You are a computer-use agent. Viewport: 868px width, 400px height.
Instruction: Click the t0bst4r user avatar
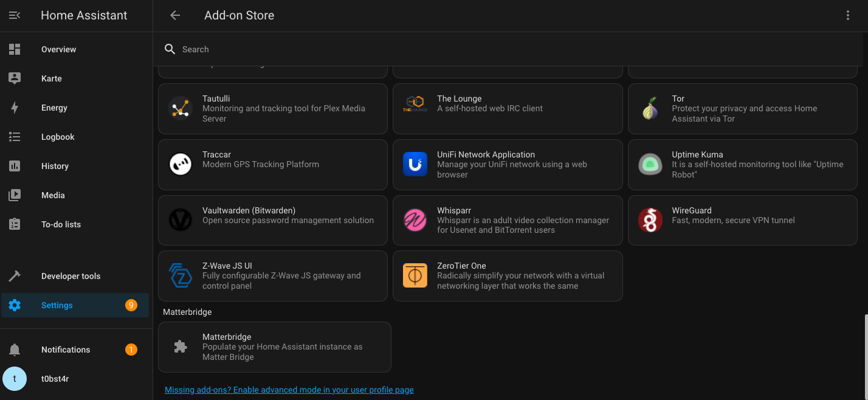[15, 379]
